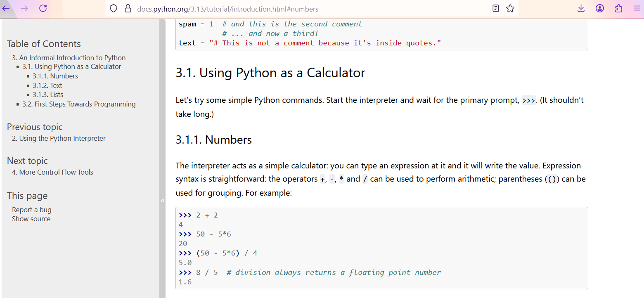Image resolution: width=644 pixels, height=298 pixels.
Task: Jump to '3.1.3. Lists' in contents
Action: 48,95
